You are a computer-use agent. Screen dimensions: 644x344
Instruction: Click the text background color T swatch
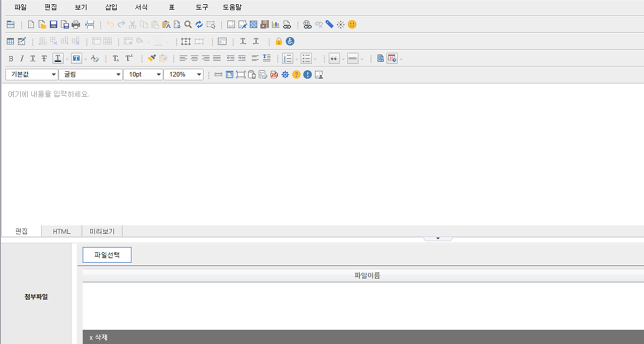[x=76, y=58]
